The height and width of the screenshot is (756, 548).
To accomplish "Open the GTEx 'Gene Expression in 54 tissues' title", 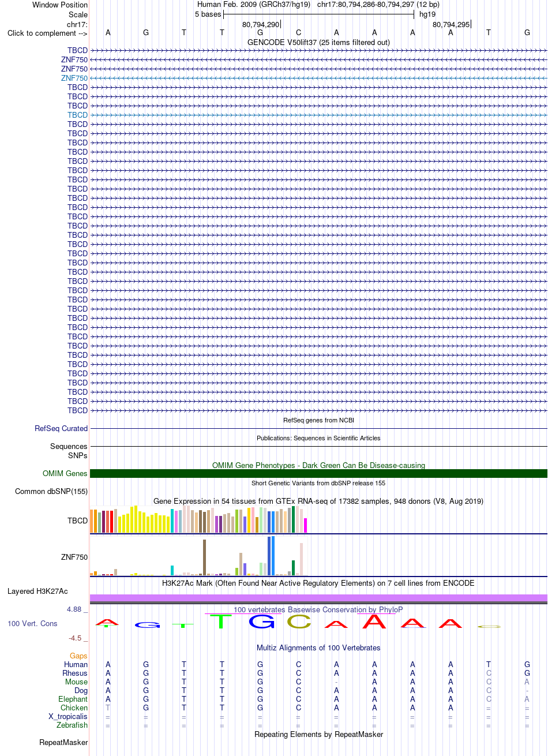I will pyautogui.click(x=318, y=501).
